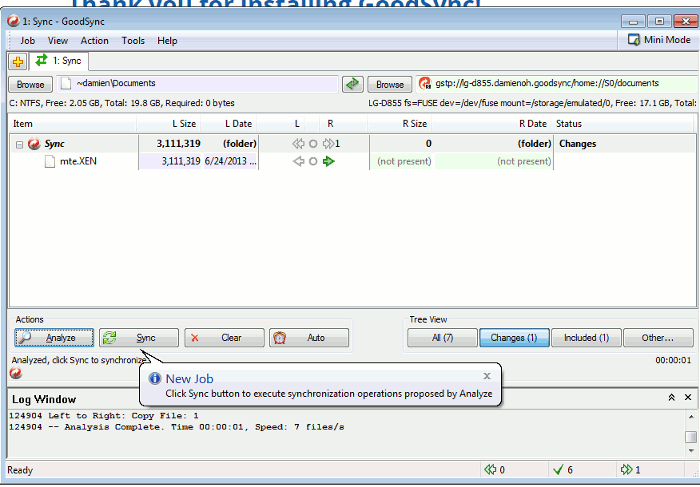Open the Action menu

pos(94,41)
